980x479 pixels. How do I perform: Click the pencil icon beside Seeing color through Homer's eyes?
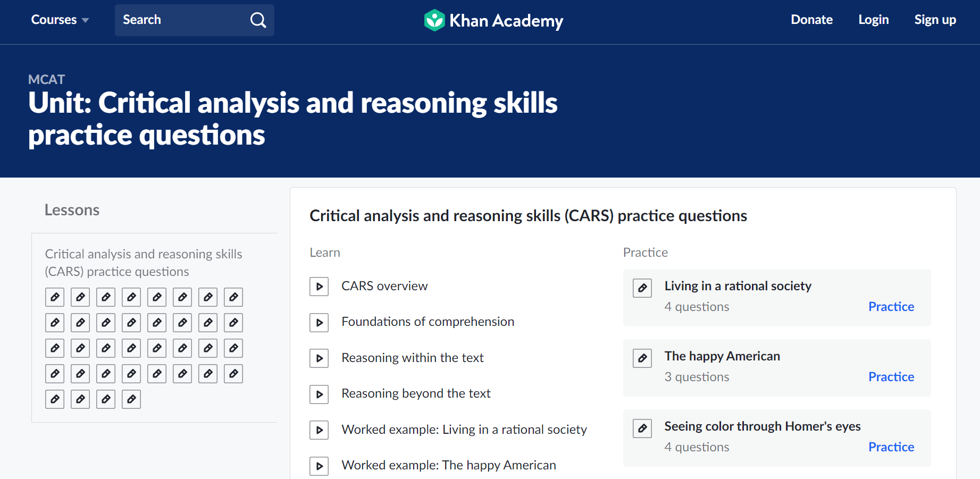642,428
